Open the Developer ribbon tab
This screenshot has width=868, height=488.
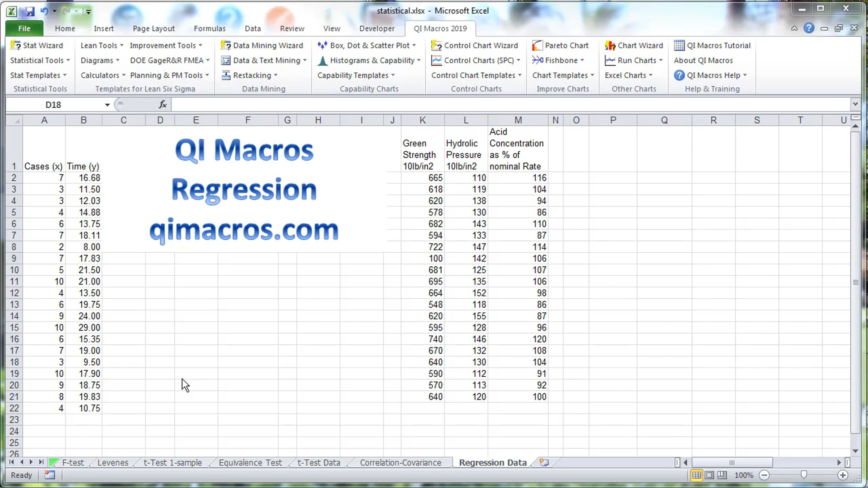point(377,29)
